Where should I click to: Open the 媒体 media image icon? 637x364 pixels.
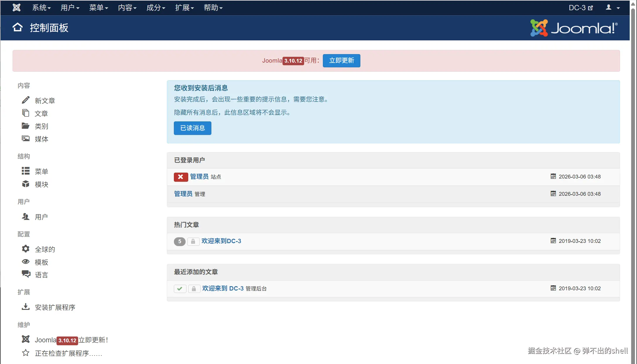point(25,138)
